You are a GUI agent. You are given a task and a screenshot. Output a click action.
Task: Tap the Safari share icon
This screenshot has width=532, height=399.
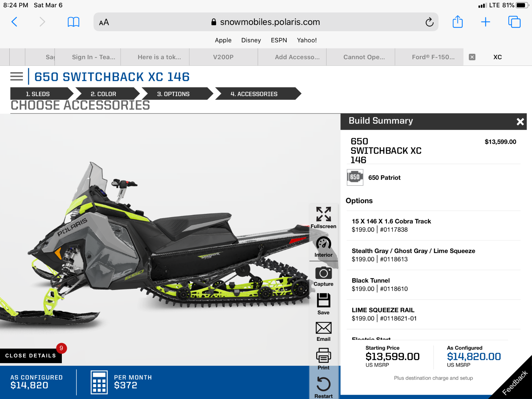pos(458,22)
